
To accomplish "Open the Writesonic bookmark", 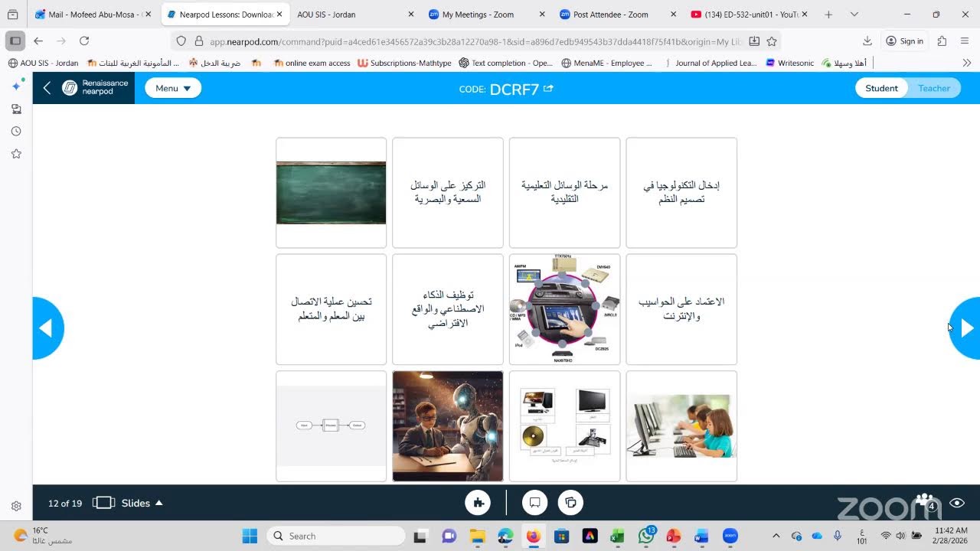I will click(x=789, y=63).
